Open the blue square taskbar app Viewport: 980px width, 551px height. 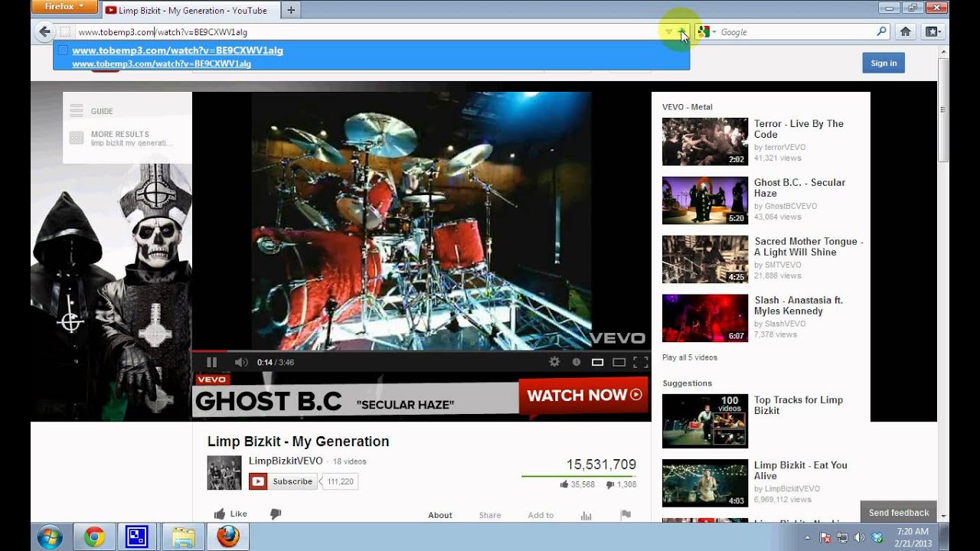(x=137, y=537)
